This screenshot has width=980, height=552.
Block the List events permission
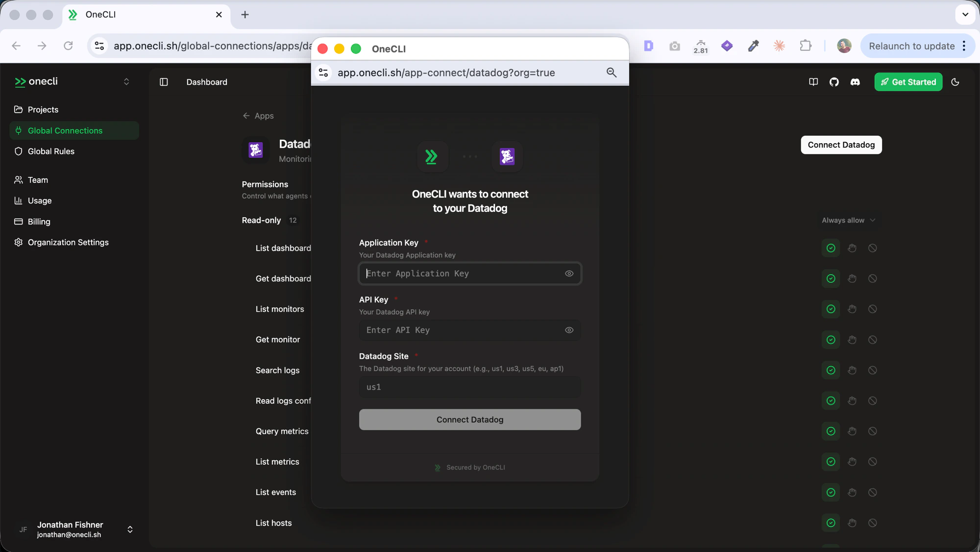point(873,492)
